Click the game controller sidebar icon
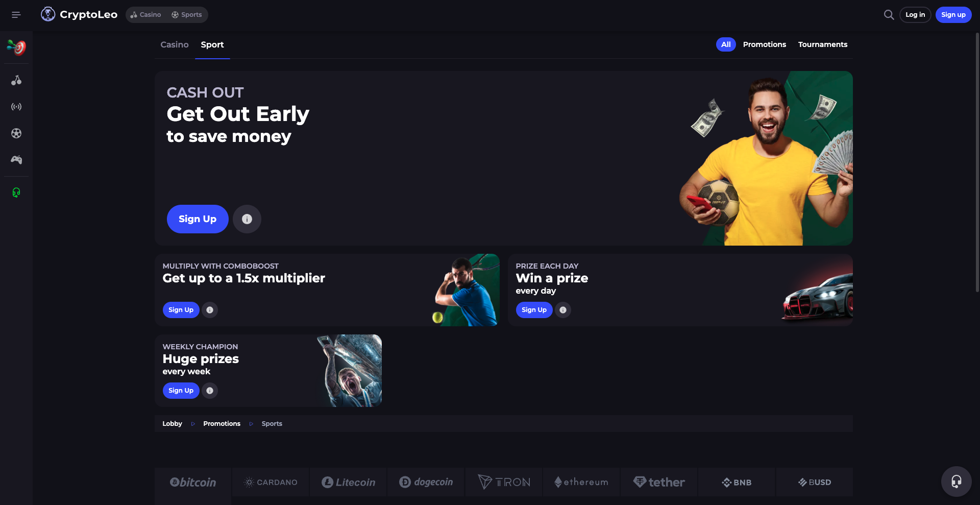Viewport: 980px width, 505px height. (x=16, y=160)
